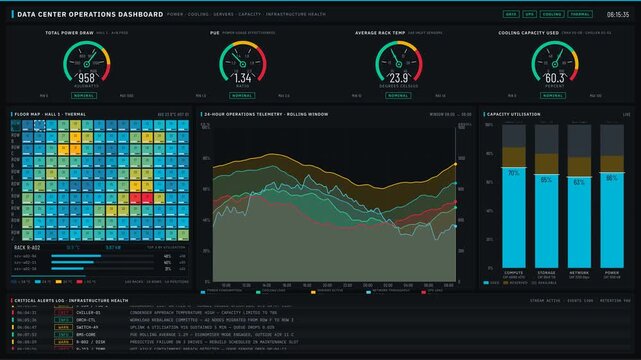641x360 pixels.
Task: Click NOMINAL badge under Cooling Capacity Used
Action: point(553,96)
